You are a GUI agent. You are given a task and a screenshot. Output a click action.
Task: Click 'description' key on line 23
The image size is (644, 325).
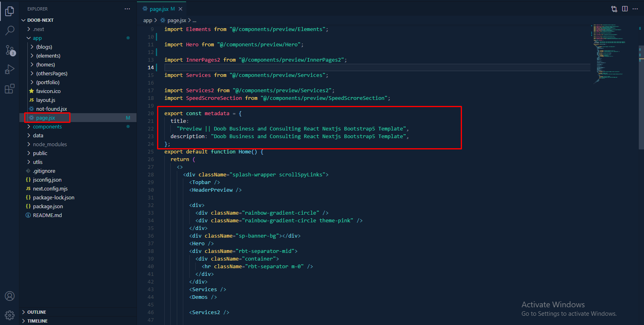pos(188,137)
